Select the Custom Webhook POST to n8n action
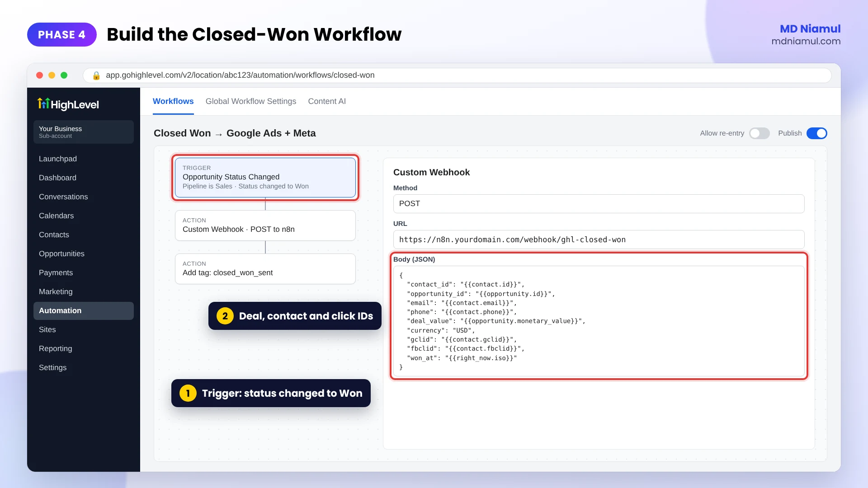868x488 pixels. (x=265, y=225)
